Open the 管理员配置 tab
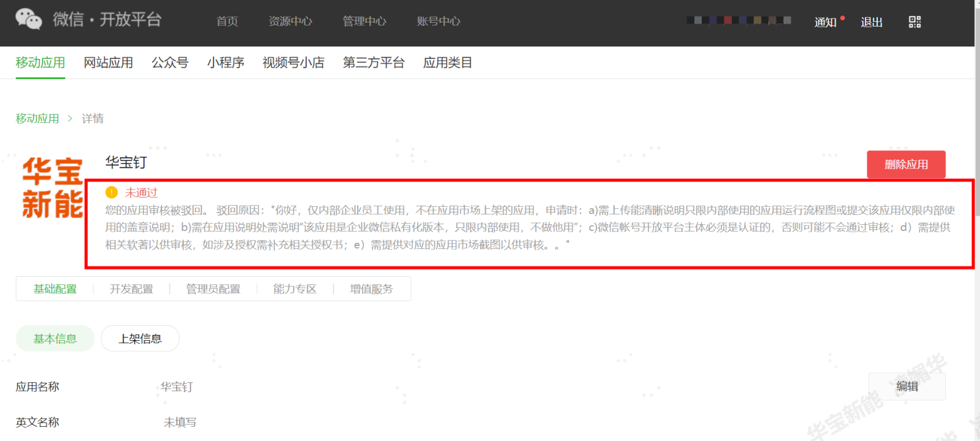This screenshot has width=980, height=441. [213, 289]
